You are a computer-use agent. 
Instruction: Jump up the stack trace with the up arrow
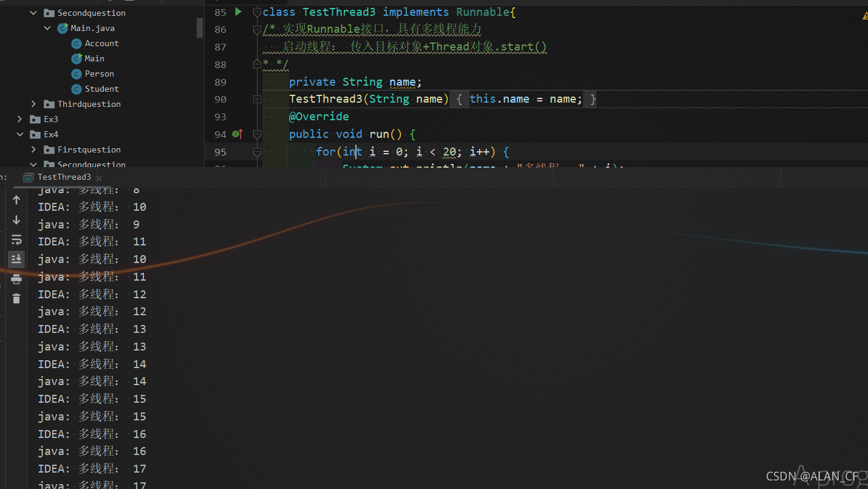pyautogui.click(x=16, y=200)
